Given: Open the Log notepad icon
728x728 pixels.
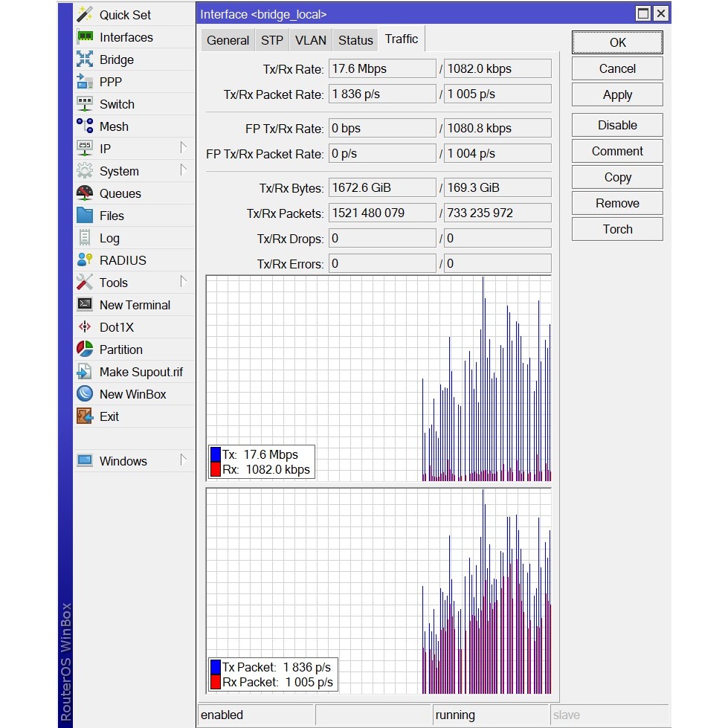Looking at the screenshot, I should click(x=85, y=237).
